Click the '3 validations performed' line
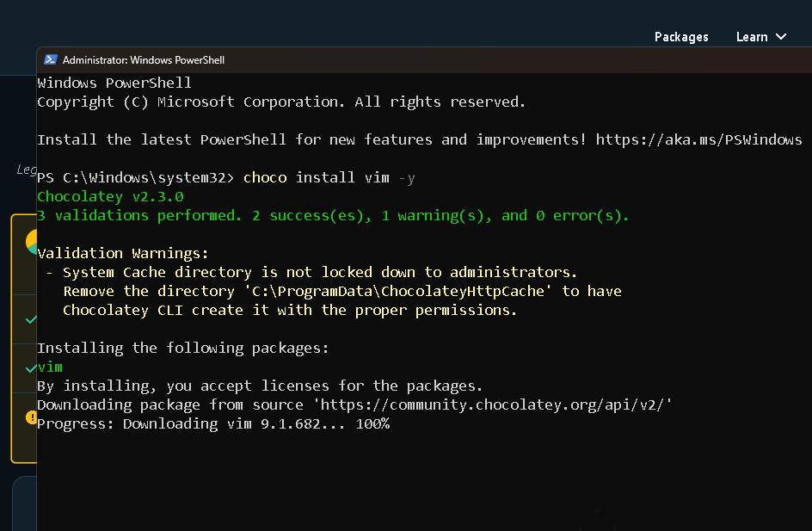This screenshot has width=812, height=531. 333,215
